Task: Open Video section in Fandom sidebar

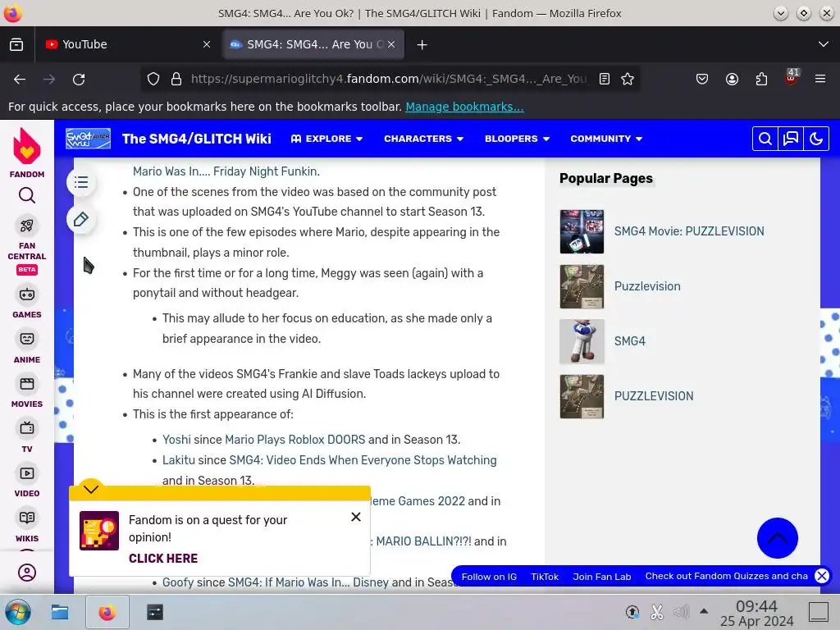Action: [27, 482]
